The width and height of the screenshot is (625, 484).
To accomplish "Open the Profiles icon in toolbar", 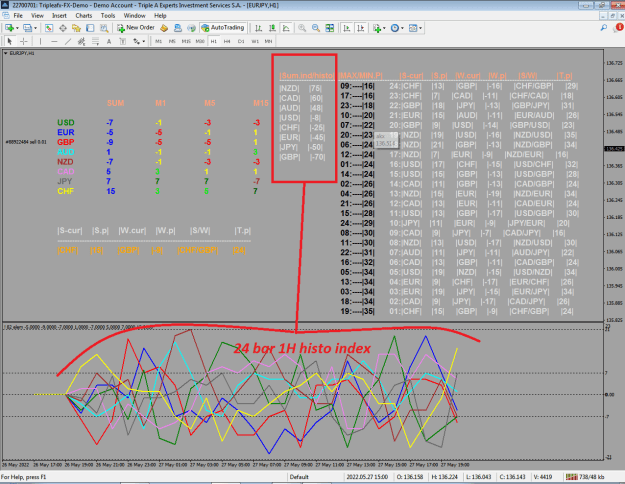I will (27, 28).
